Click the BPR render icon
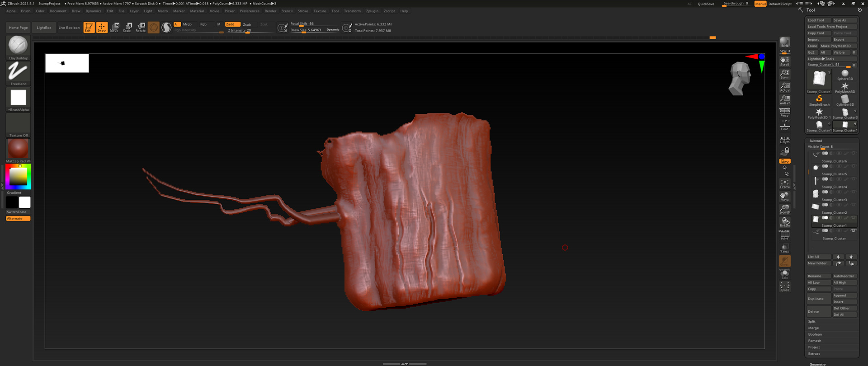The width and height of the screenshot is (868, 366). 784,42
